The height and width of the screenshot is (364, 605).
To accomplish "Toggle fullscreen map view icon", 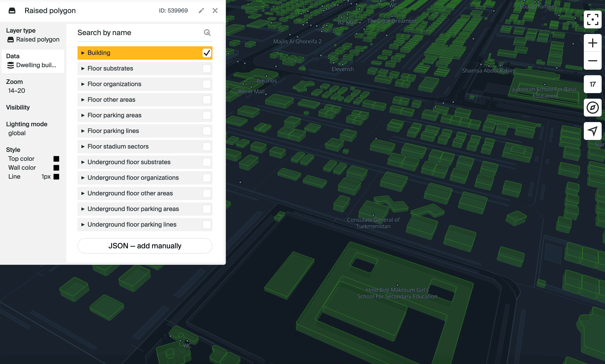I will 592,20.
